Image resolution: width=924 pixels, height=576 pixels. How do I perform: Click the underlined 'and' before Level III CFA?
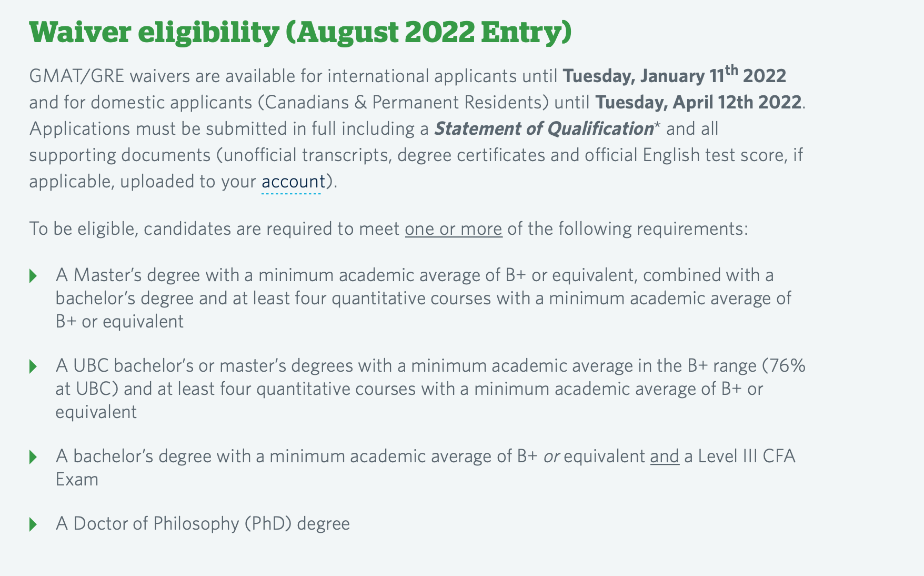(665, 456)
